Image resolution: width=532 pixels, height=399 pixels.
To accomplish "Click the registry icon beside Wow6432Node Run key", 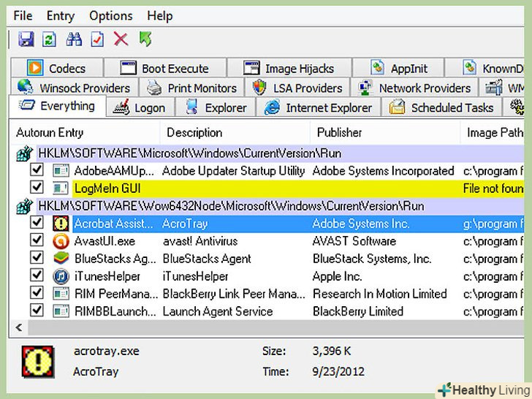I will [24, 206].
